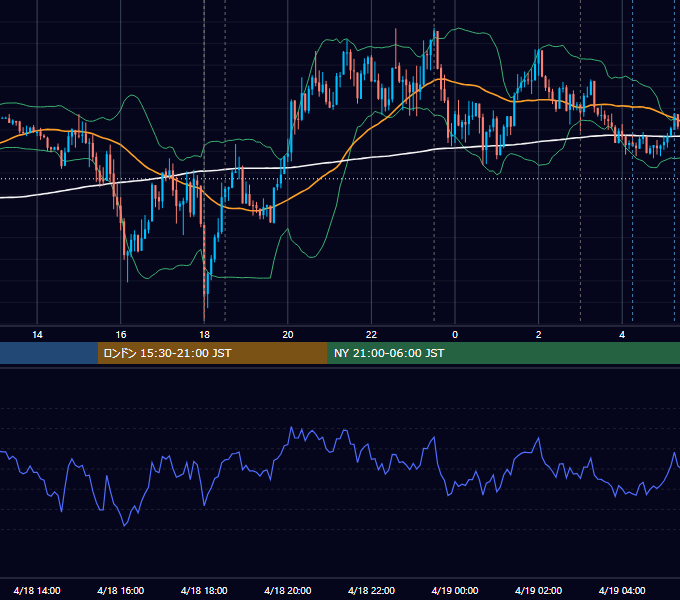Click the 14 hour label on chart axis
Screen dimensions: 680x600
(x=37, y=335)
